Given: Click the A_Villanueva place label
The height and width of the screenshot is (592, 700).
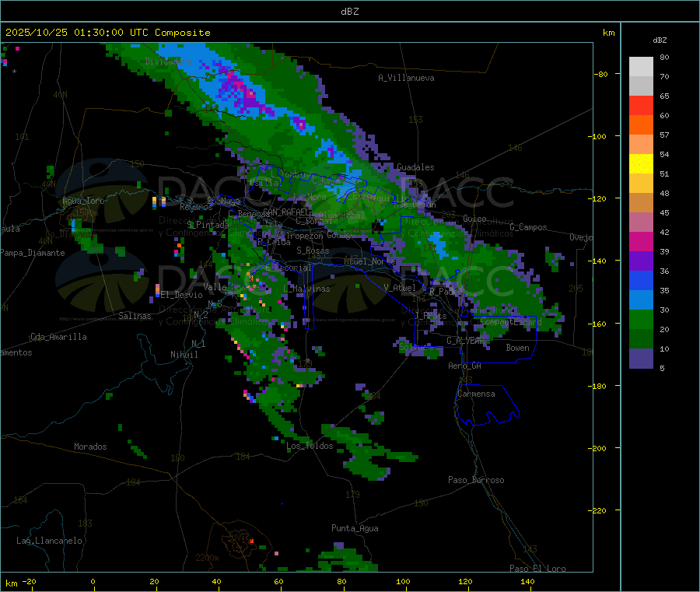Looking at the screenshot, I should coord(406,78).
